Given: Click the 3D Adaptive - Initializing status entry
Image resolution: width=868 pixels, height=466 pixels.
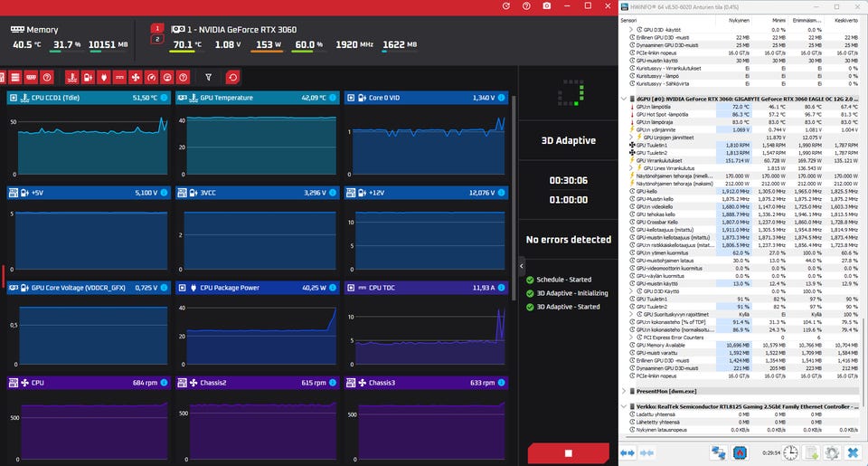Looking at the screenshot, I should 567,293.
